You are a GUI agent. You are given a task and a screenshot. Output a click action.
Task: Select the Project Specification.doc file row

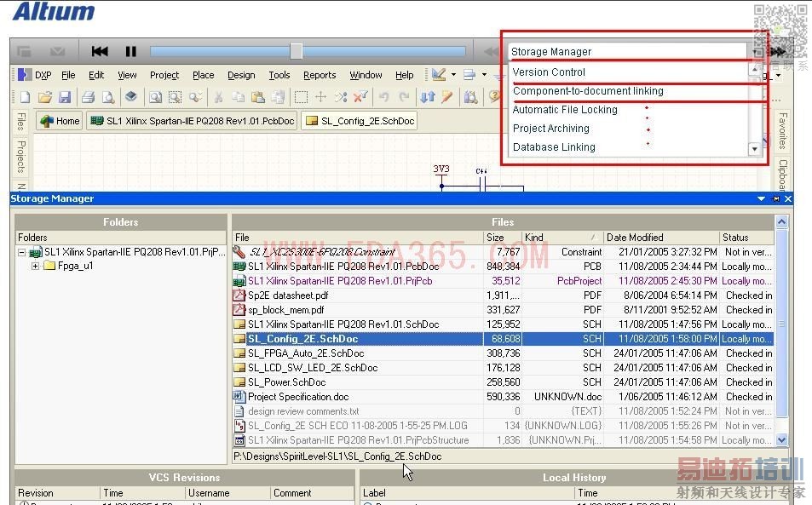(x=503, y=397)
